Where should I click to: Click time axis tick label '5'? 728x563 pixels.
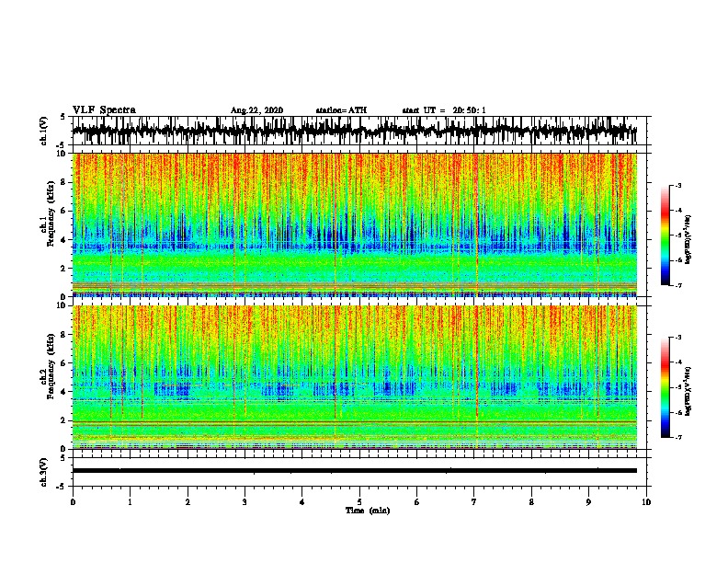point(359,502)
